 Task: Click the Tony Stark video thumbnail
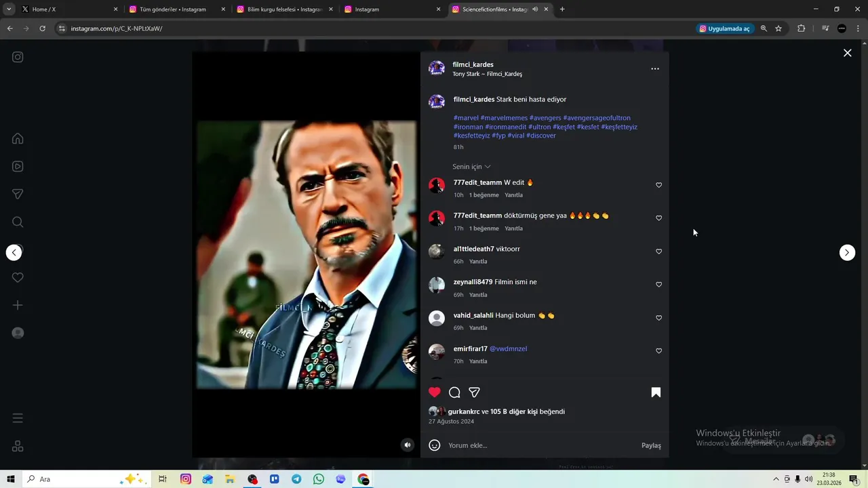pyautogui.click(x=307, y=255)
